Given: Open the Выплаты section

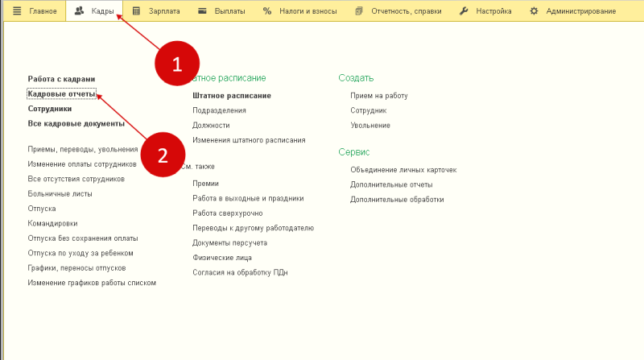Looking at the screenshot, I should (x=229, y=11).
